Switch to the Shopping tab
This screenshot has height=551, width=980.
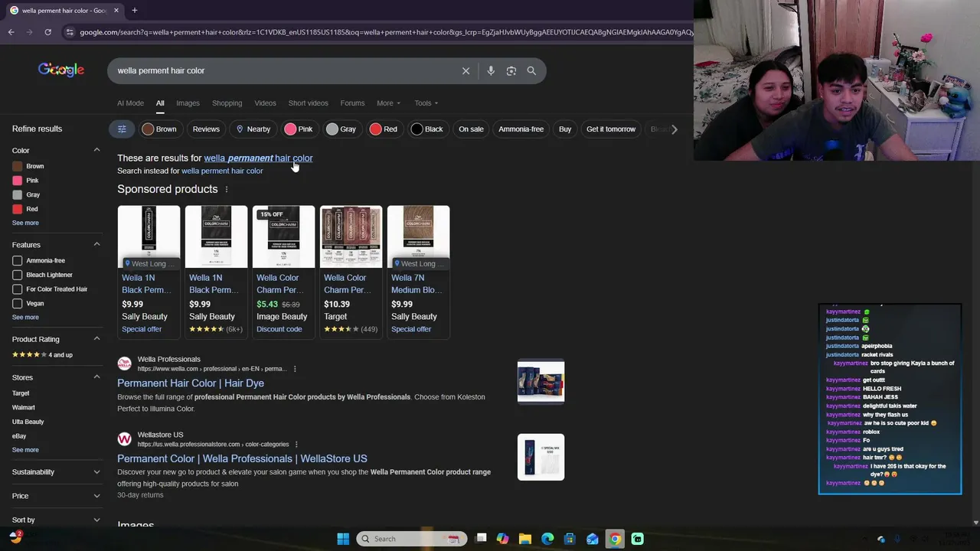click(x=227, y=103)
